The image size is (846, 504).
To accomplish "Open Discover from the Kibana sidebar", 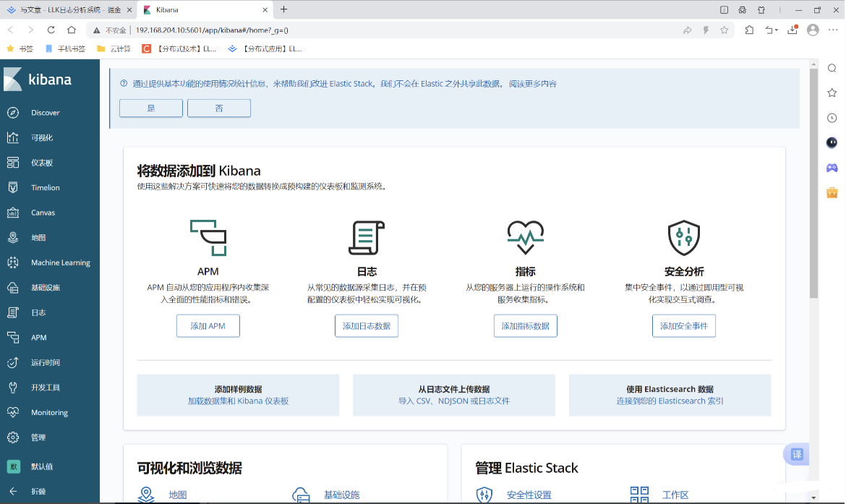I will 46,113.
